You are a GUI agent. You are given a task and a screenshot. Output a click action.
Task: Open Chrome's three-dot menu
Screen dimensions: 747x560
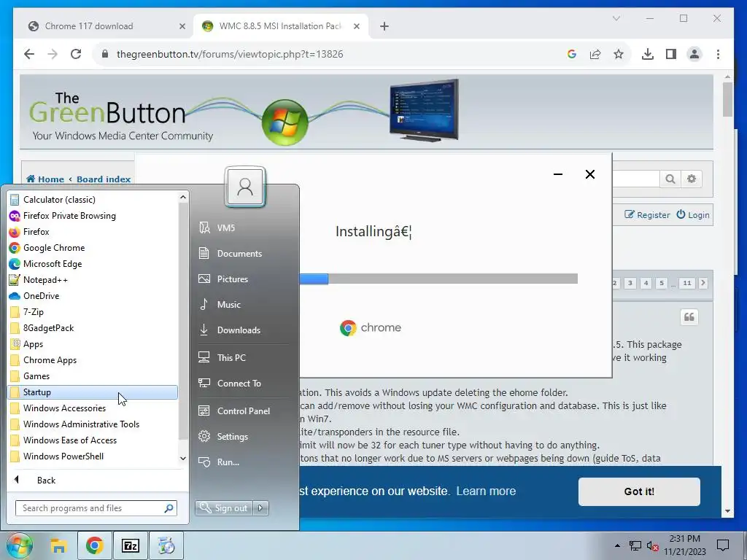pyautogui.click(x=718, y=54)
